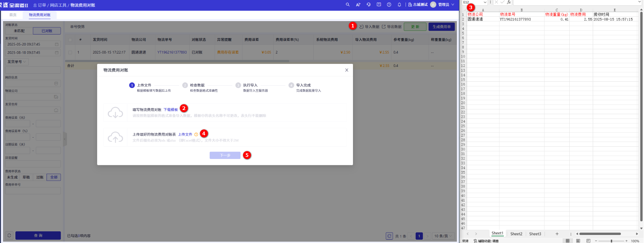Click the 发货仓库 field picker icon
The image size is (644, 243).
tap(56, 110)
